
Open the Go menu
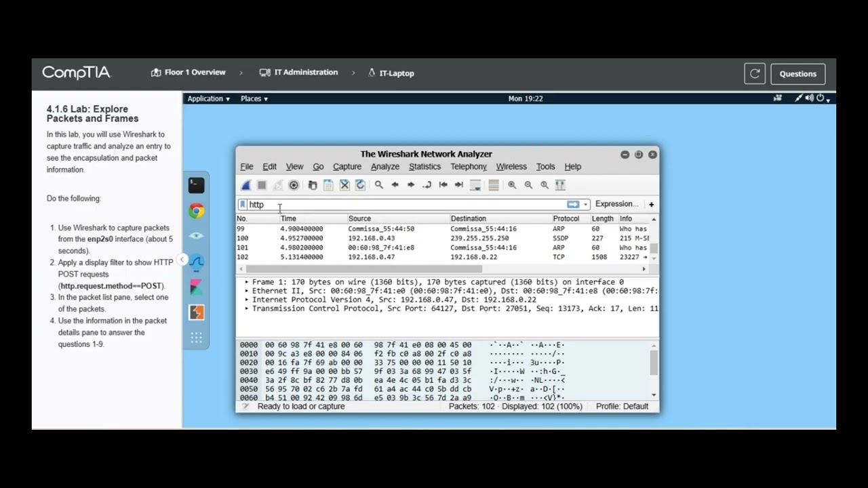[x=318, y=167]
